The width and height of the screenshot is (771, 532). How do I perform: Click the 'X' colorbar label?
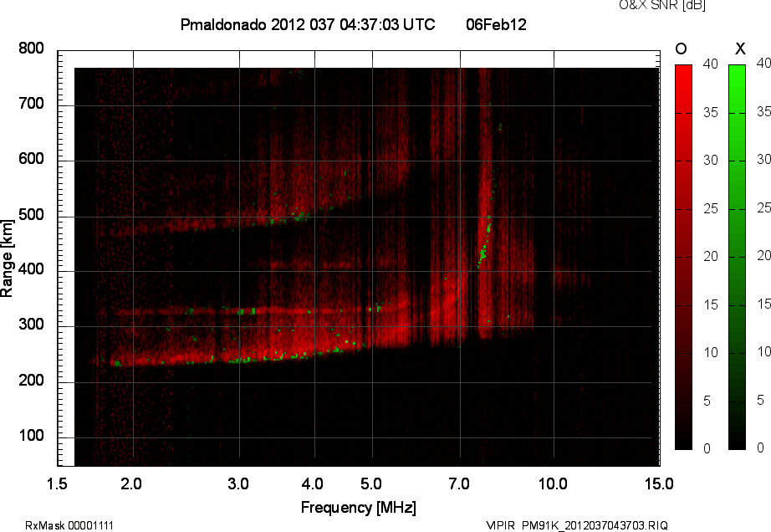[740, 49]
